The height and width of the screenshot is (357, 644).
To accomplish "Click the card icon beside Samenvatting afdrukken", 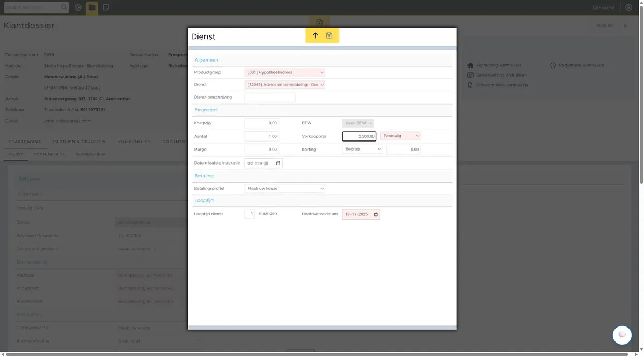I will click(x=471, y=75).
